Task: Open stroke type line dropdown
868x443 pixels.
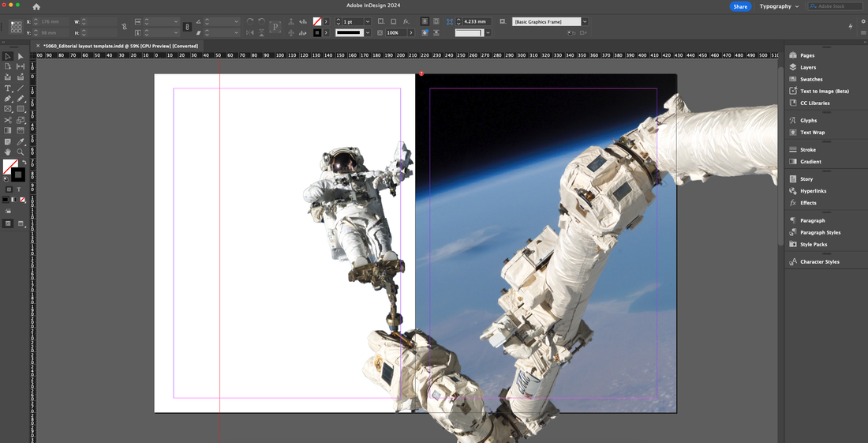Action: tap(368, 32)
